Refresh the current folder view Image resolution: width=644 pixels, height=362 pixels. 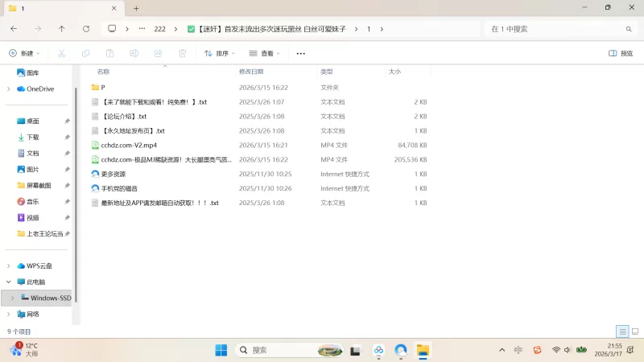tap(86, 29)
